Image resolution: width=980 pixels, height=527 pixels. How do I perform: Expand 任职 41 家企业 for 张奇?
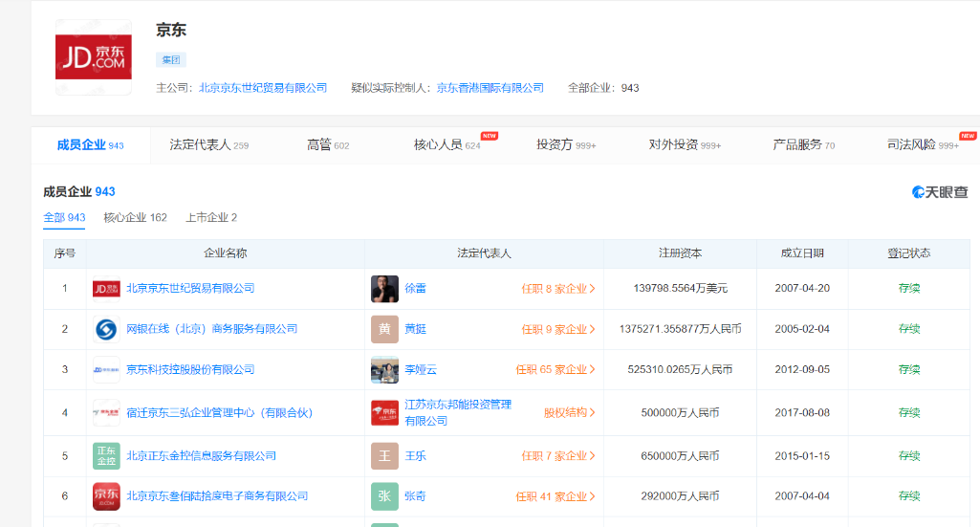click(x=555, y=496)
